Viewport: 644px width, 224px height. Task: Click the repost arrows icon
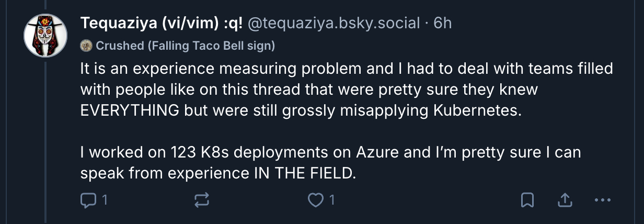tap(202, 199)
